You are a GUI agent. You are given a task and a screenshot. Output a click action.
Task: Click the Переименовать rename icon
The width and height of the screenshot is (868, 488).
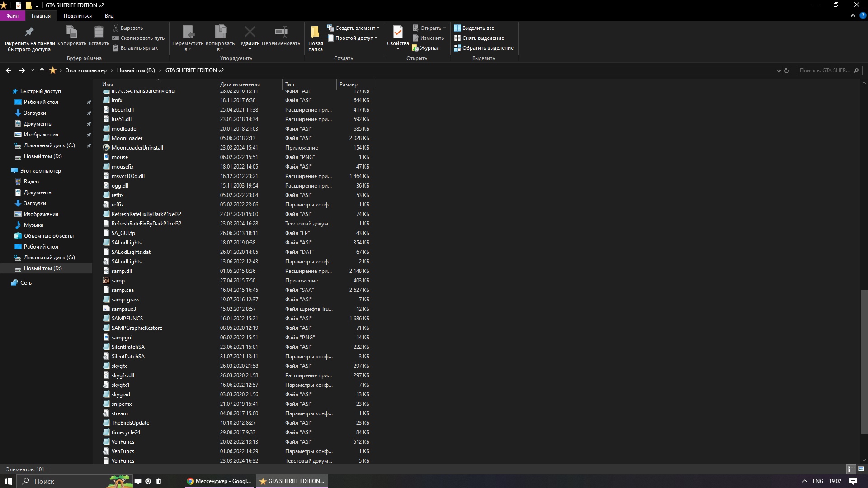(281, 36)
